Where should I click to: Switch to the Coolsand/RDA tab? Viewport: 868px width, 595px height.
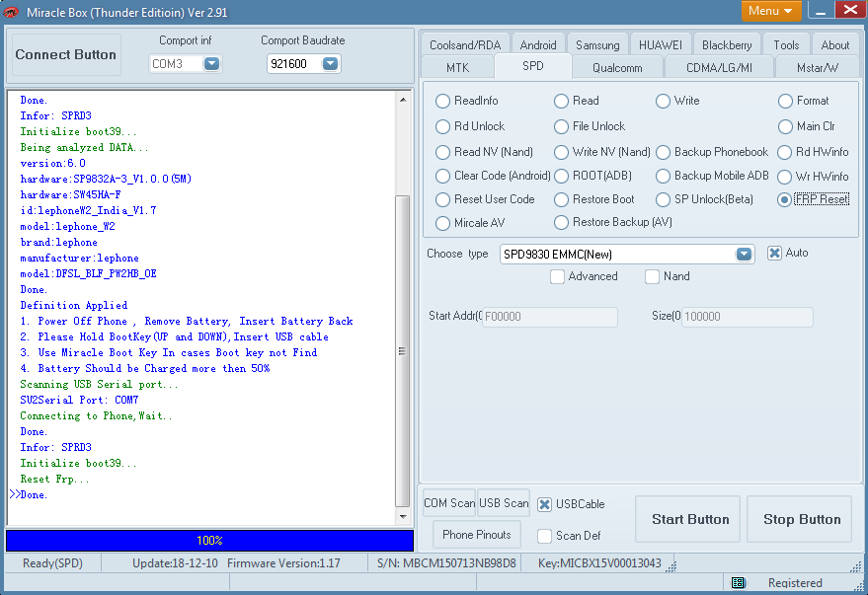465,44
